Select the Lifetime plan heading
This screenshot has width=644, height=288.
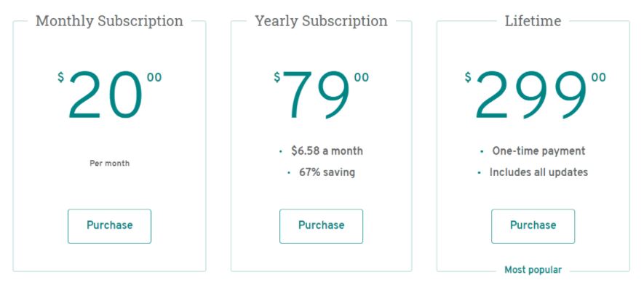point(533,20)
